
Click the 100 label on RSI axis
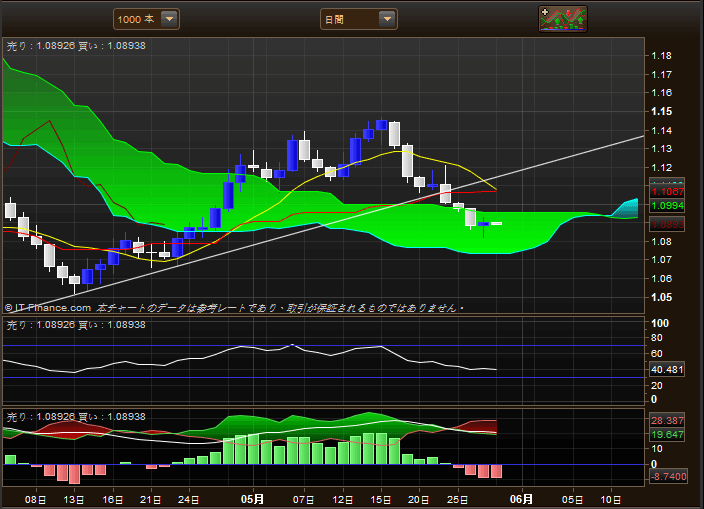click(x=660, y=323)
